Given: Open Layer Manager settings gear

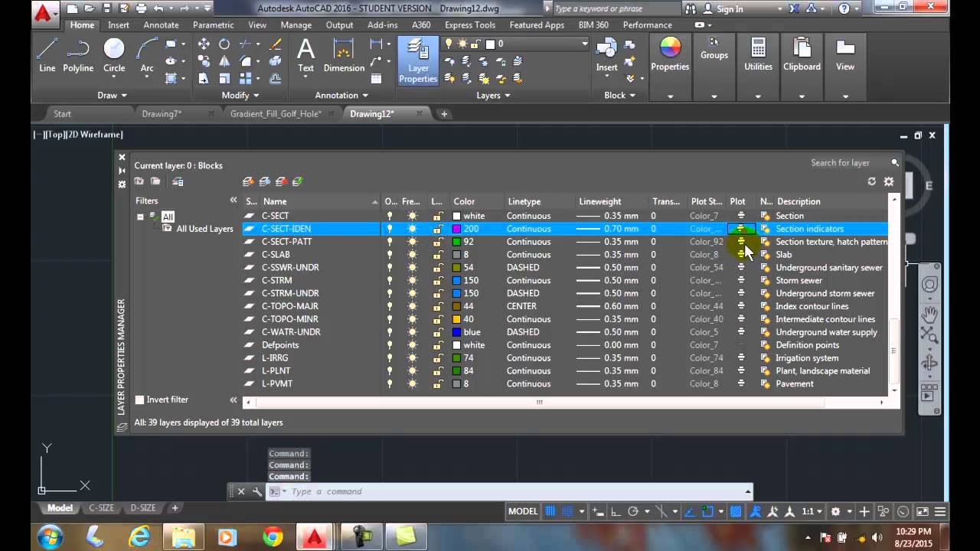Looking at the screenshot, I should click(x=888, y=181).
